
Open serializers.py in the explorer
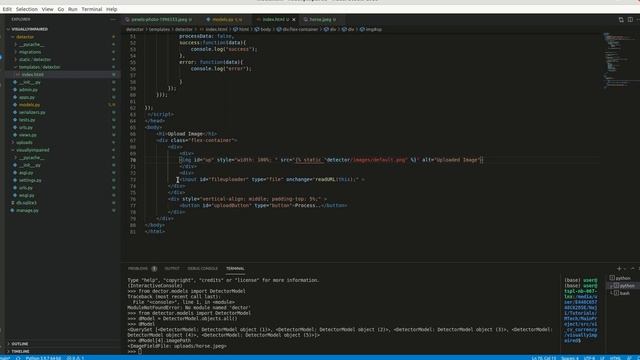tap(32, 112)
